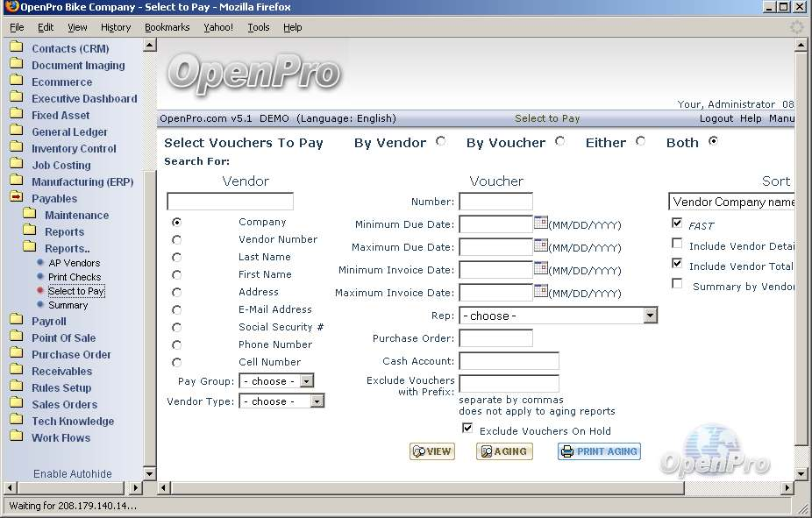Click the main page horizontal scrollbar track

733,487
